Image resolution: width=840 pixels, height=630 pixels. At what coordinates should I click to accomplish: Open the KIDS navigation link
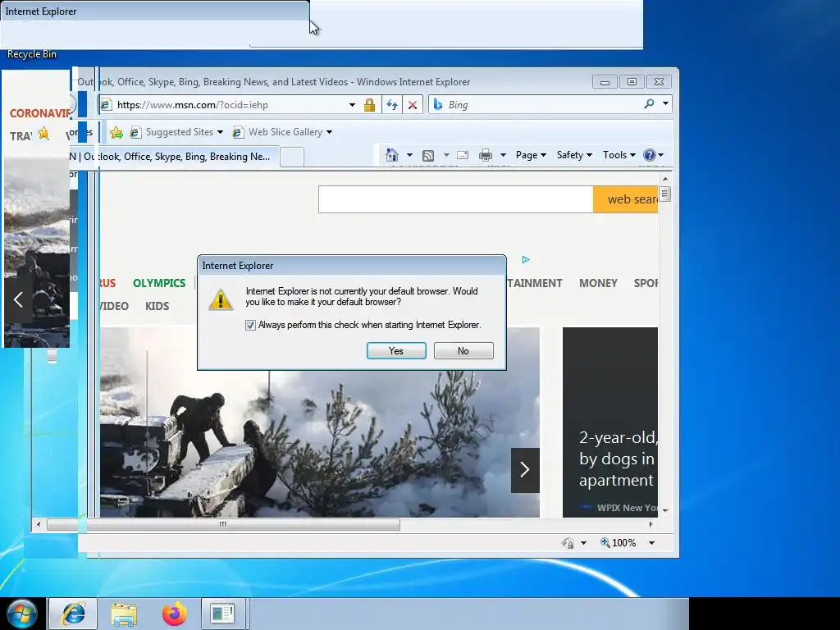pos(157,307)
